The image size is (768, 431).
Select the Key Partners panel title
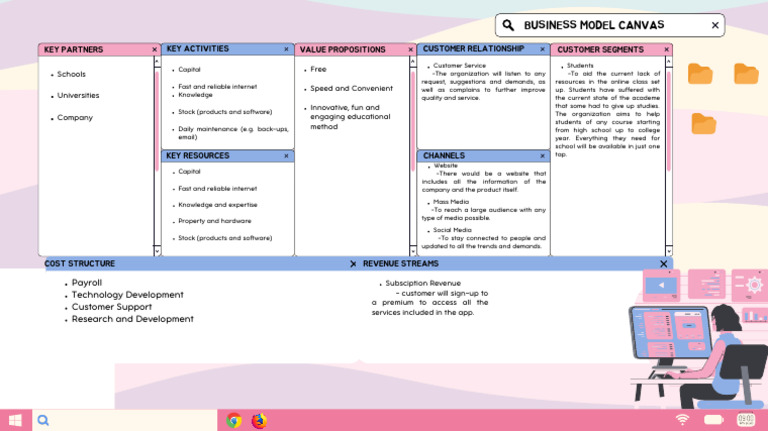click(x=73, y=49)
